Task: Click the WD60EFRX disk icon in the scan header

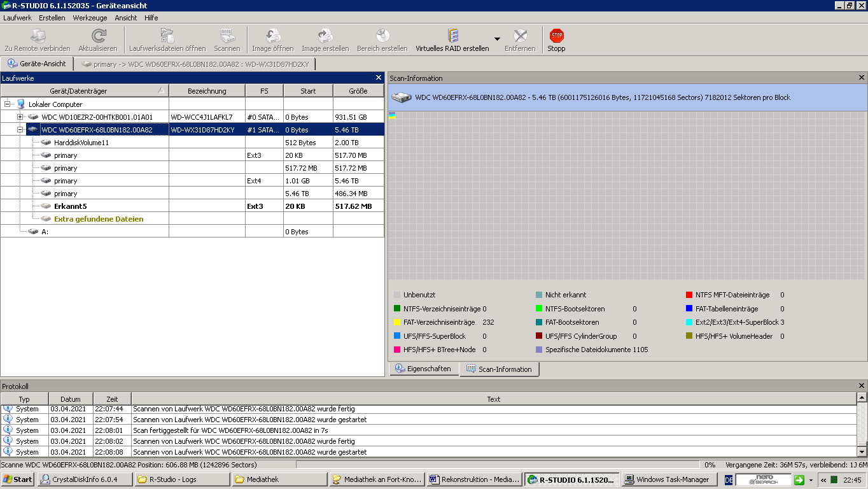Action: click(402, 97)
